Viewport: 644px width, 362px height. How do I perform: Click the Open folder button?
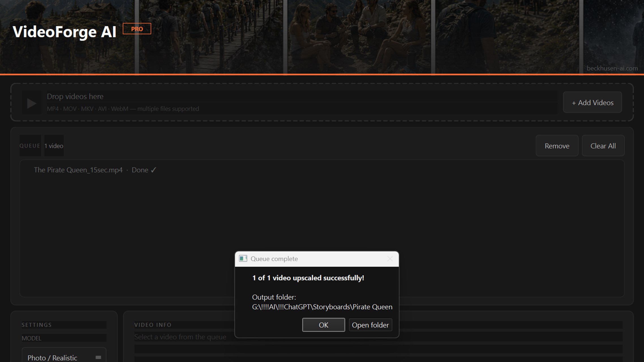point(370,325)
